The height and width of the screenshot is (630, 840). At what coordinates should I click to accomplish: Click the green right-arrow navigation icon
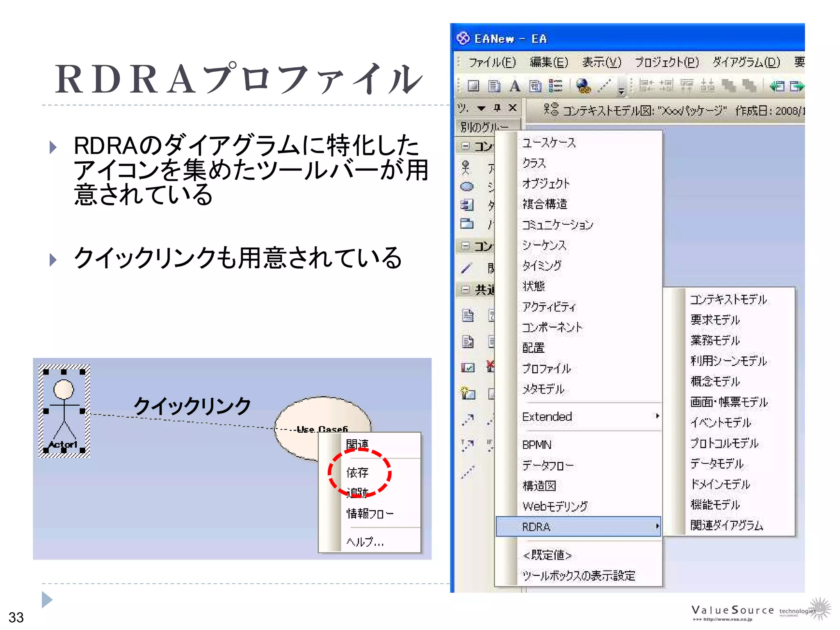point(797,86)
